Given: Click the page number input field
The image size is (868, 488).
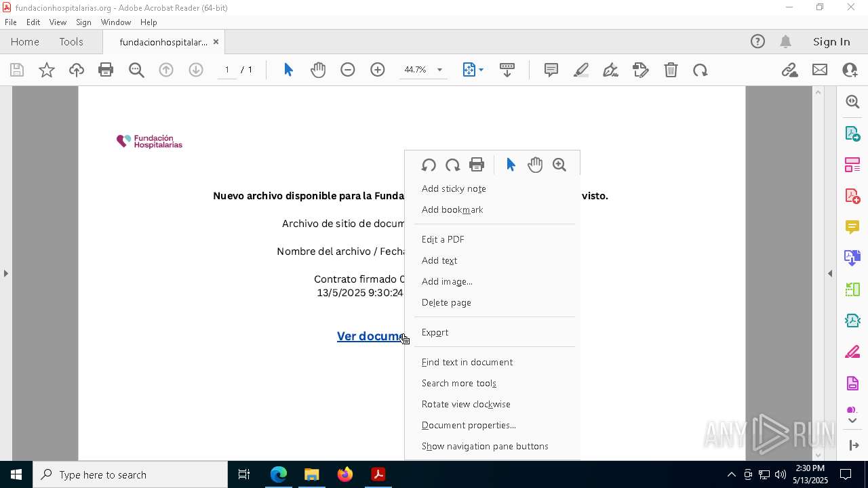Looking at the screenshot, I should [227, 70].
